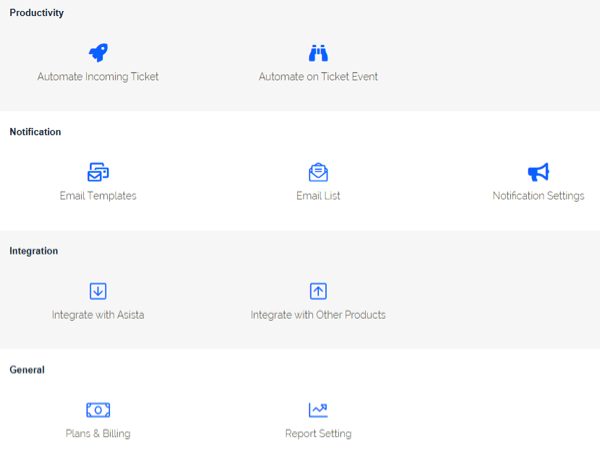The image size is (600, 451).
Task: Click the rocket icon for Automate Incoming Ticket
Action: (98, 53)
